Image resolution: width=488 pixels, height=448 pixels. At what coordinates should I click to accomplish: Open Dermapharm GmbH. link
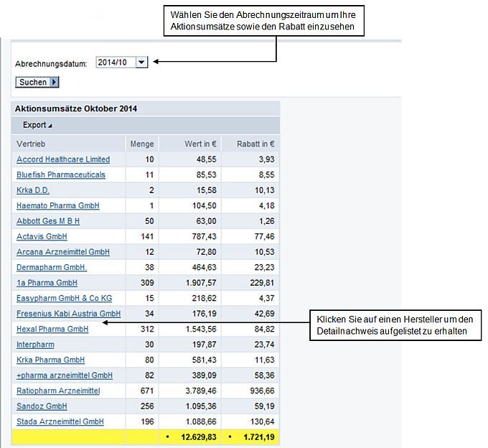click(x=52, y=267)
